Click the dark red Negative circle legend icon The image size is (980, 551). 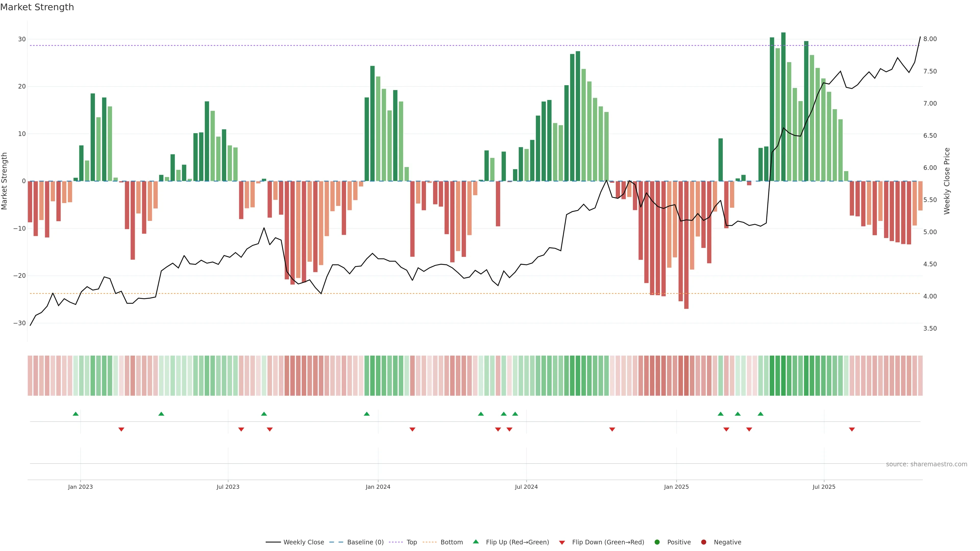703,542
